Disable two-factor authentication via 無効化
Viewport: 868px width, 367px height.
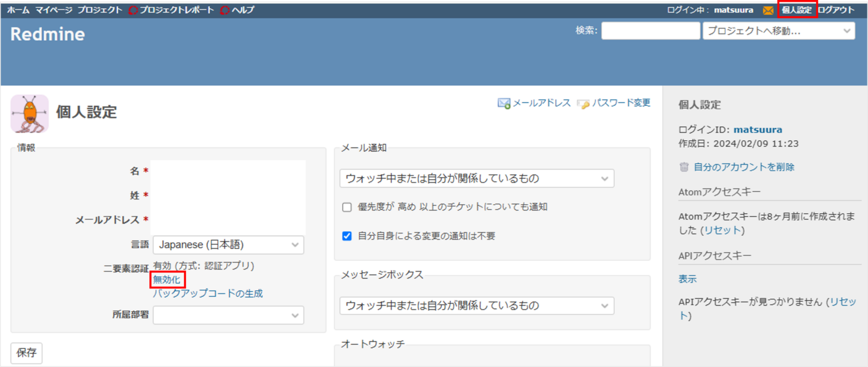(x=167, y=279)
